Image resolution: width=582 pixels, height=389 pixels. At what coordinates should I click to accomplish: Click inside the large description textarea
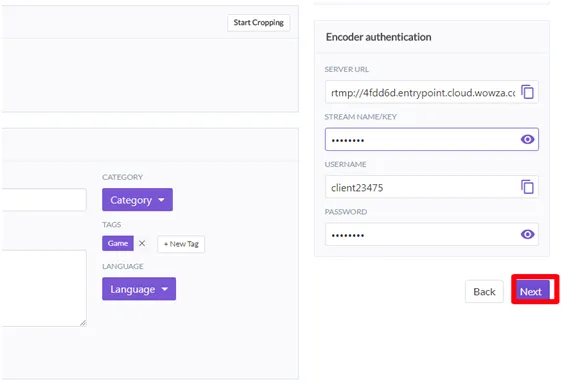[44, 288]
